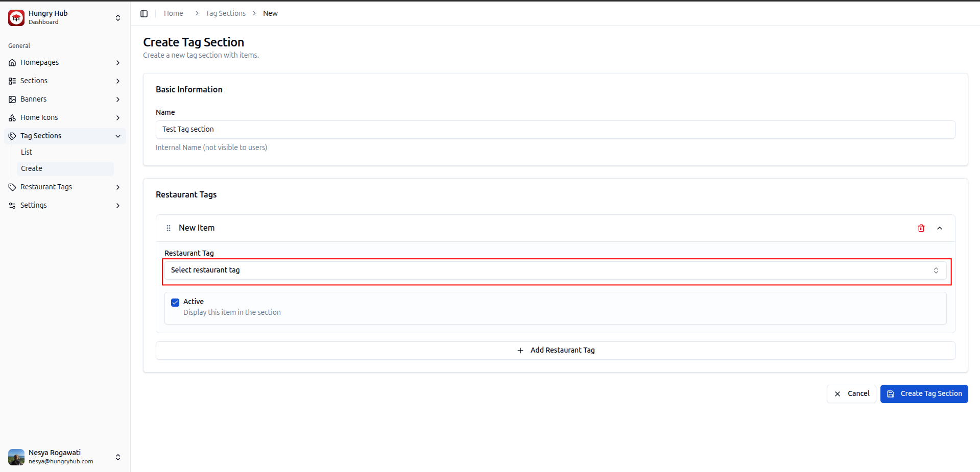Grab the drag handle beside New Item
The height and width of the screenshot is (472, 980).
pyautogui.click(x=169, y=228)
